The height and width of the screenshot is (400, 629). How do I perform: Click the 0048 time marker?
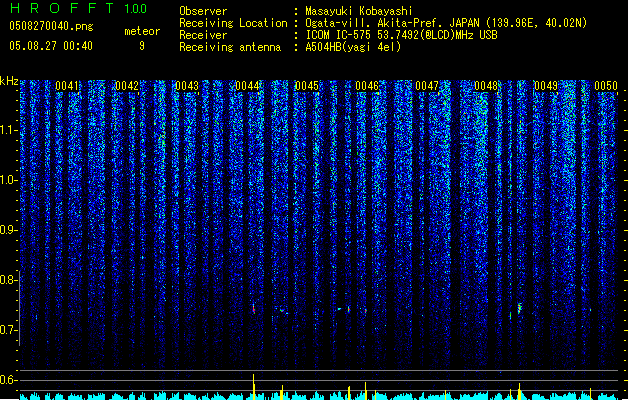tap(486, 86)
